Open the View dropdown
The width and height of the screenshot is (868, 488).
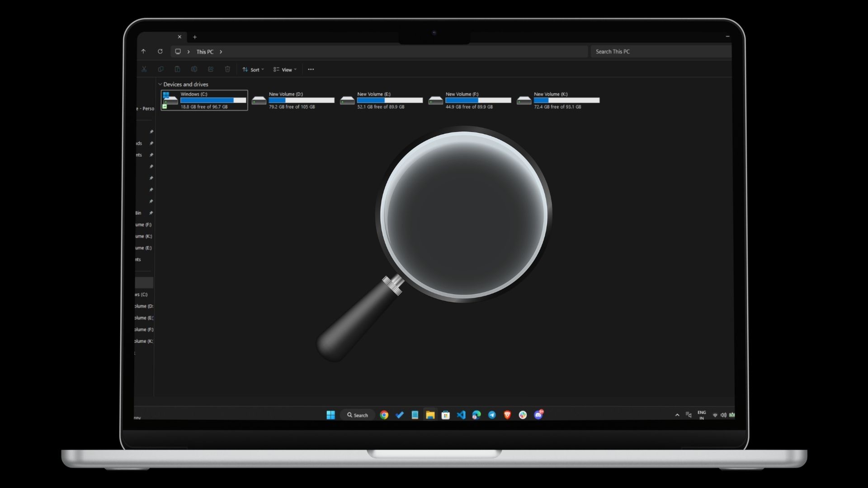coord(285,70)
